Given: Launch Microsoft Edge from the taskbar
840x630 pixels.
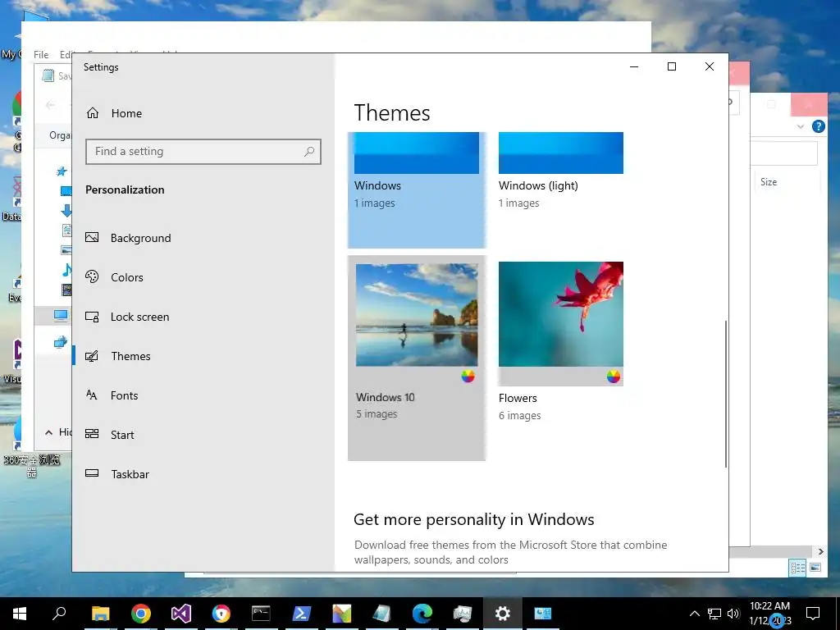Looking at the screenshot, I should [x=422, y=614].
